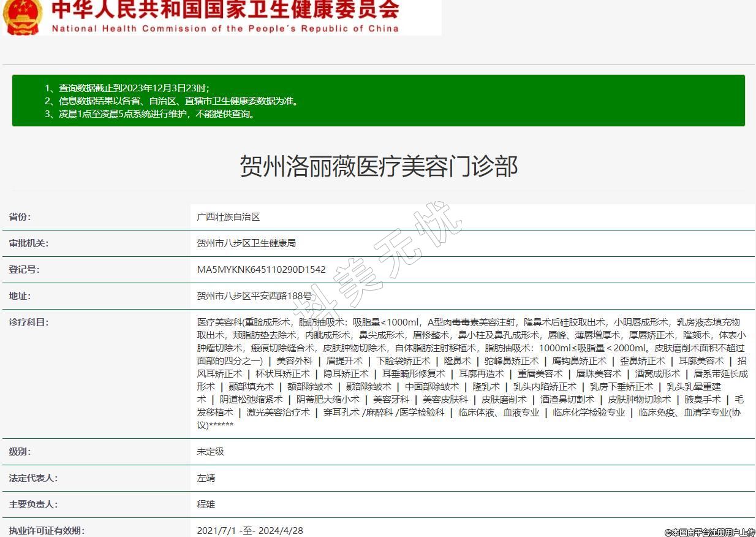Click the 医疗美容科 text in the departments list
The height and width of the screenshot is (537, 756).
tap(219, 322)
